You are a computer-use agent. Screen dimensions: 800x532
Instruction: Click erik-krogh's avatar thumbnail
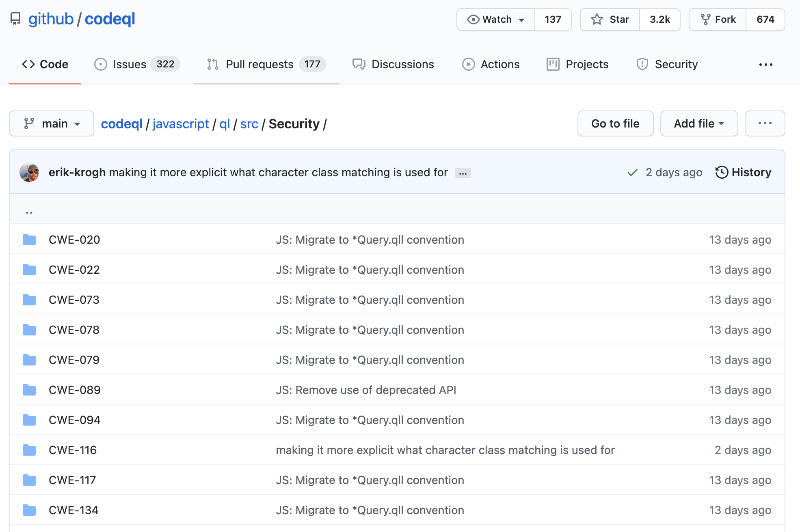point(29,173)
